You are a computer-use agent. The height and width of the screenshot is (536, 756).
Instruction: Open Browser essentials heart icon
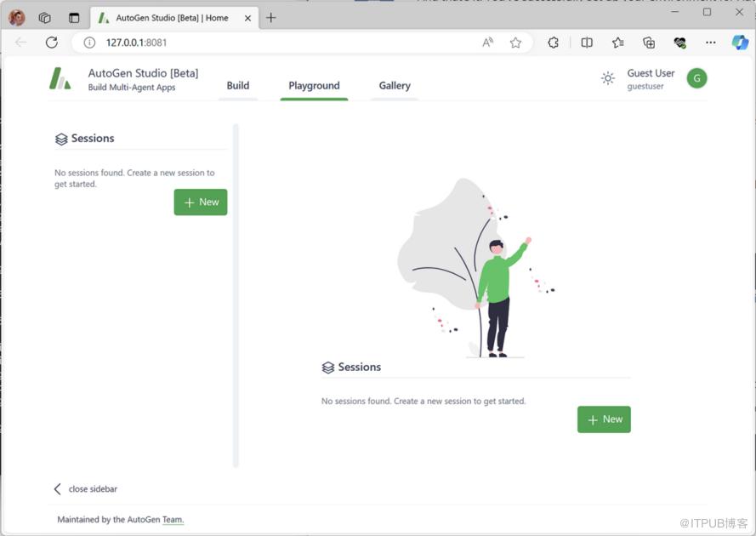pos(679,43)
